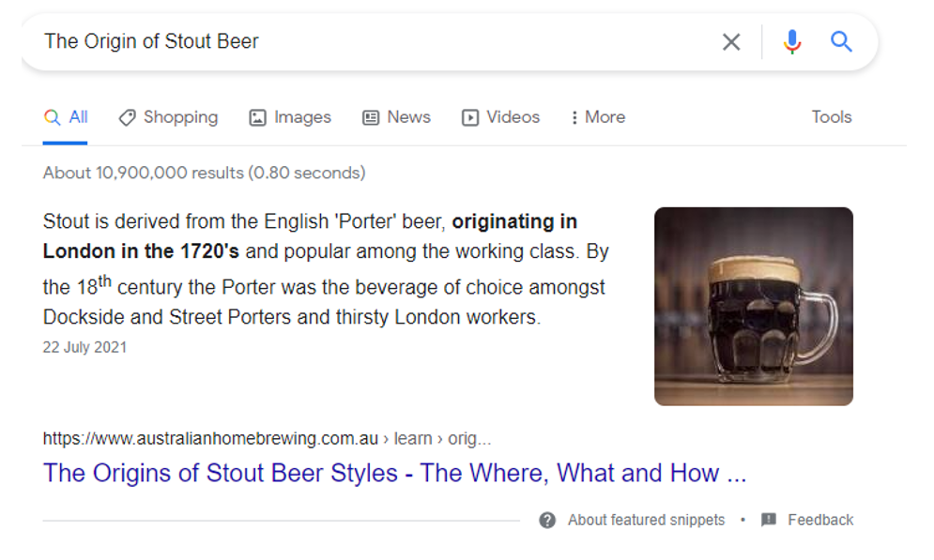Screen dimensions: 934x560
Task: Switch to the News tab
Action: pyautogui.click(x=408, y=117)
